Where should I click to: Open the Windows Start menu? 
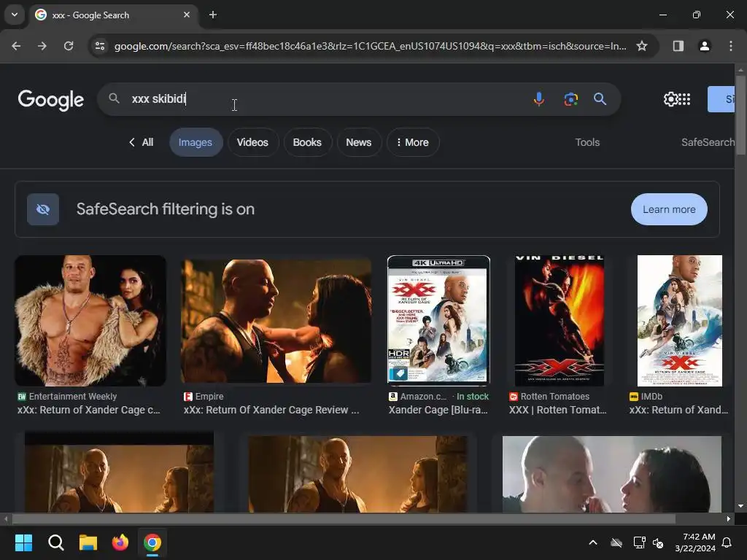pos(23,542)
